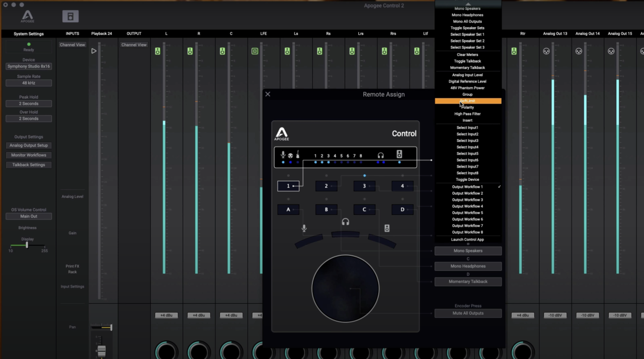Open the Mute All Outputs encoder press dropdown
The width and height of the screenshot is (644, 359).
click(x=468, y=313)
